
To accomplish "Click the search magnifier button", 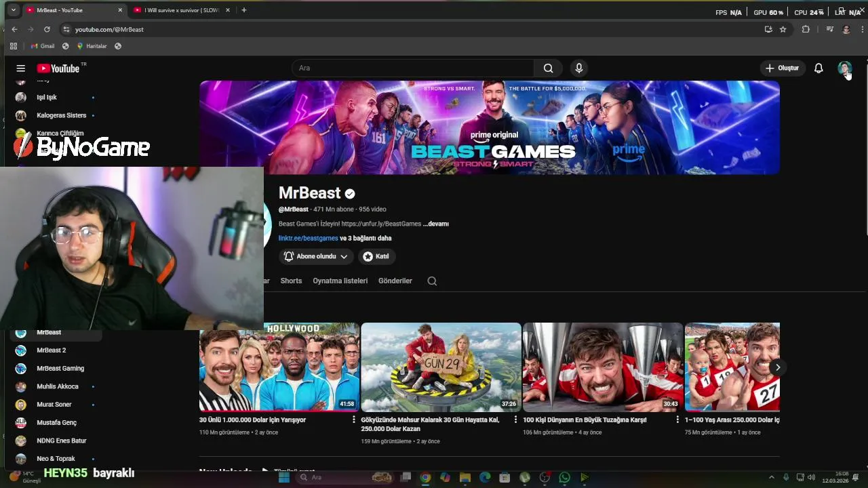I will point(548,68).
